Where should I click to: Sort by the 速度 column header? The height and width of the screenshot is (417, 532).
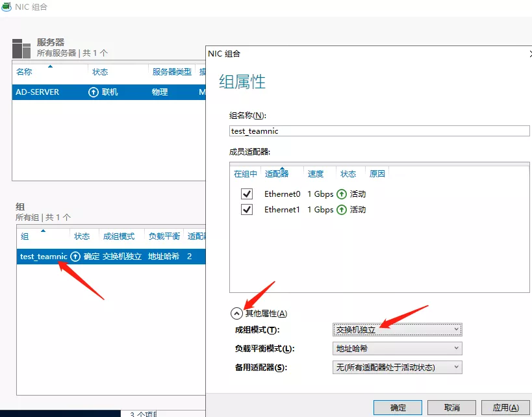point(316,174)
